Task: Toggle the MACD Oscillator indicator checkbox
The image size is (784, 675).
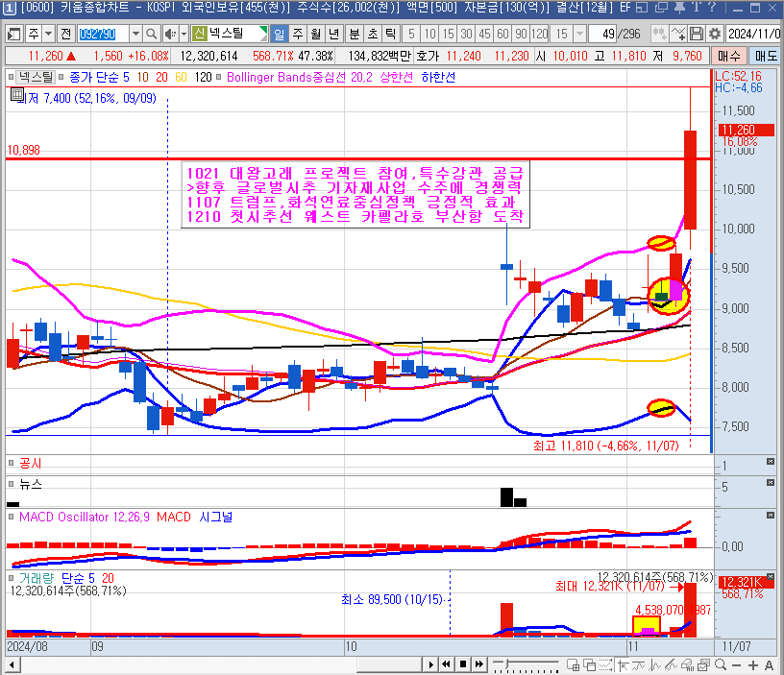Action: pyautogui.click(x=12, y=518)
